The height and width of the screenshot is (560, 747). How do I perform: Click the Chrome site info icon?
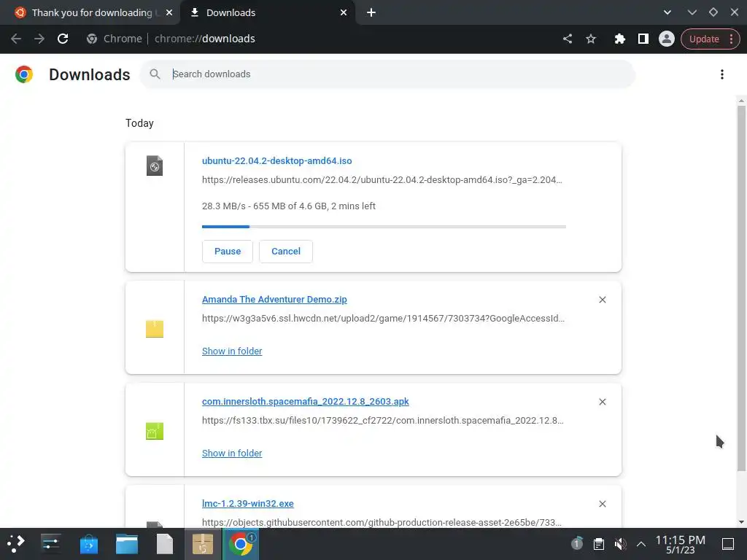(92, 39)
